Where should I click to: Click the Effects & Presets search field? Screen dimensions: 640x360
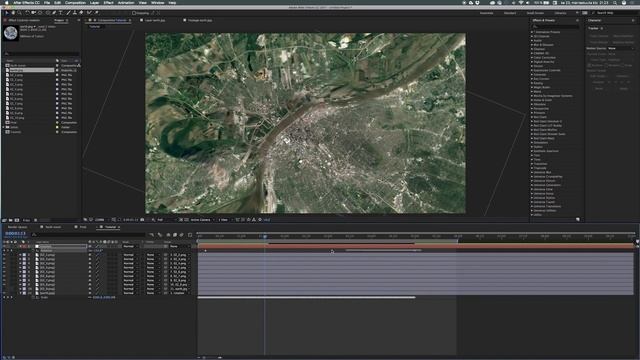tap(555, 26)
